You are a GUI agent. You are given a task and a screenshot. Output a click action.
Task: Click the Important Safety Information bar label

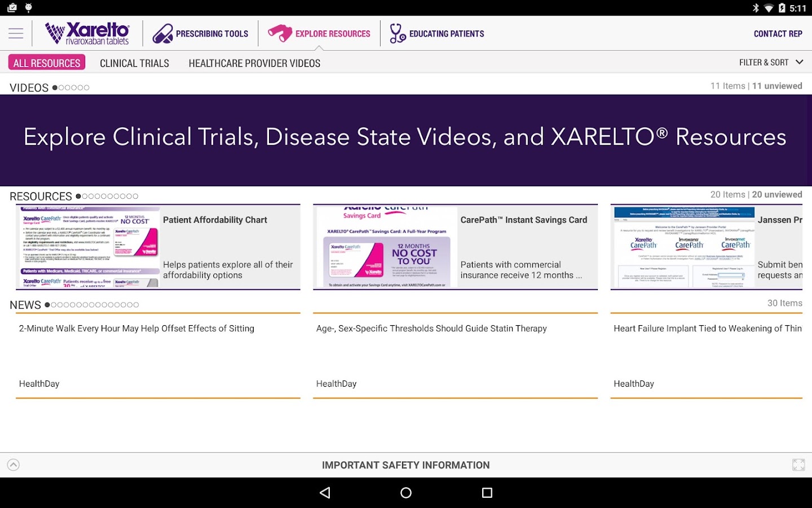405,465
